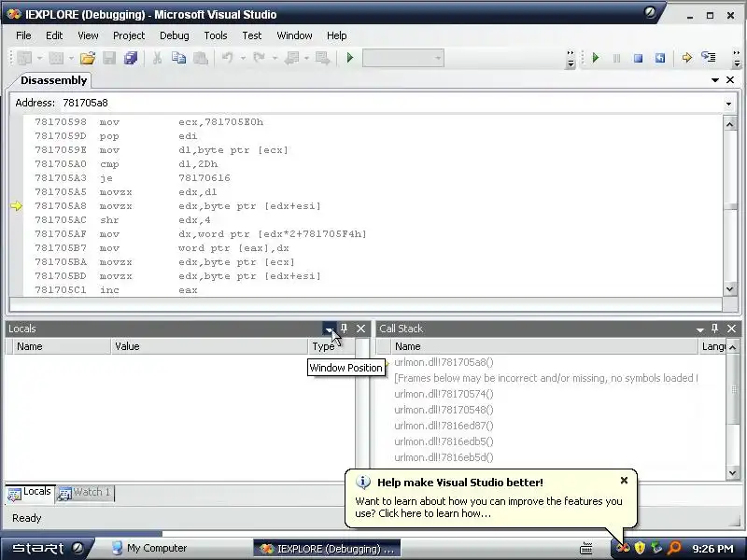
Task: Dismiss the Help make Visual Studio better balloon
Action: (x=624, y=481)
